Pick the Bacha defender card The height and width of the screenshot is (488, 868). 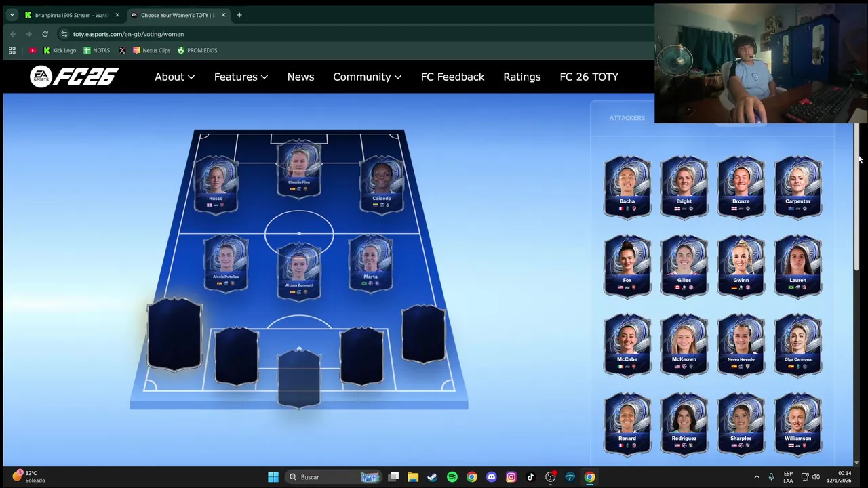[627, 186]
